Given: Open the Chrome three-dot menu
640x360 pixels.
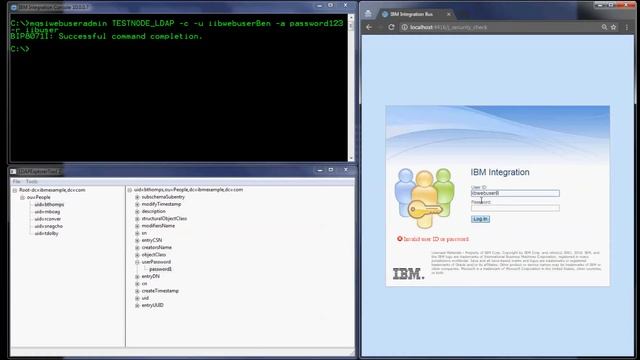Looking at the screenshot, I should coord(627,27).
